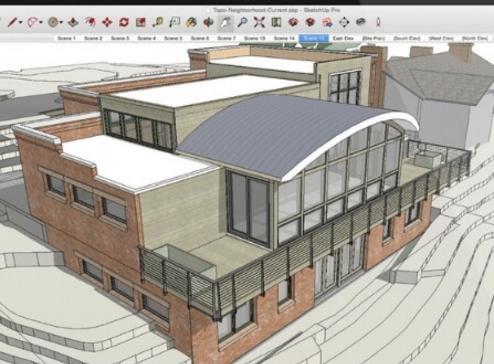Select the Paint Bucket tool

click(x=191, y=22)
